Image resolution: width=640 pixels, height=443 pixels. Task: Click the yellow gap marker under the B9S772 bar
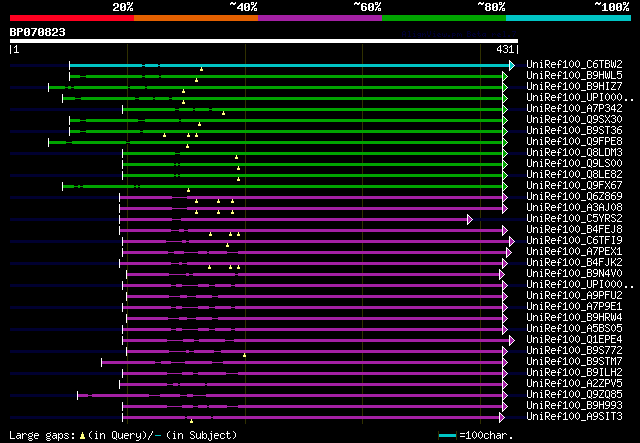pyautogui.click(x=244, y=356)
